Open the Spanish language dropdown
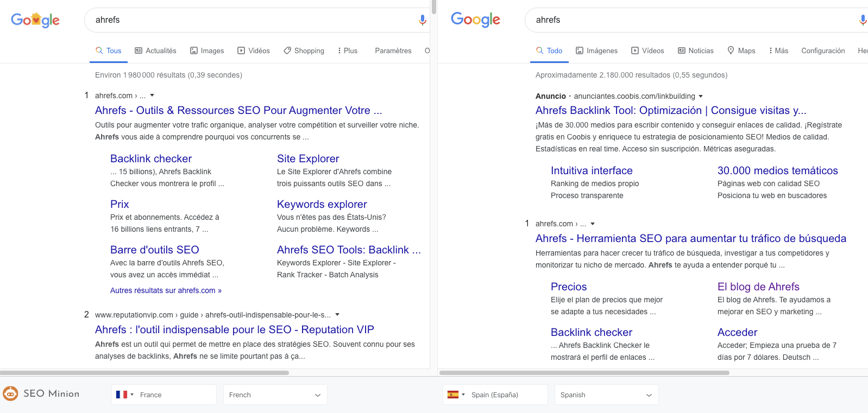This screenshot has width=868, height=413. (x=606, y=395)
